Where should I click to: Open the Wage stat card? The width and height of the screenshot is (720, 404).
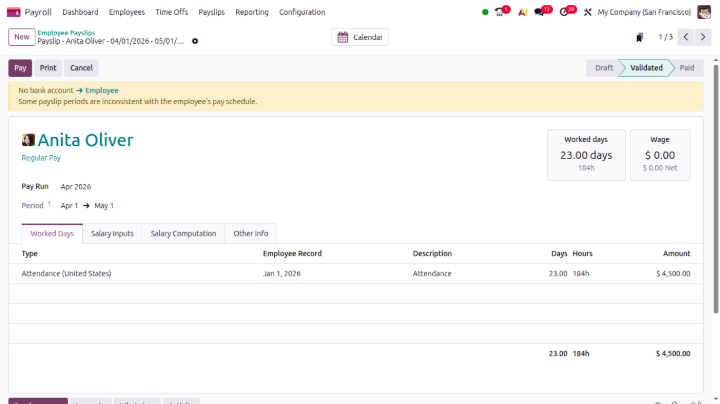click(x=660, y=155)
